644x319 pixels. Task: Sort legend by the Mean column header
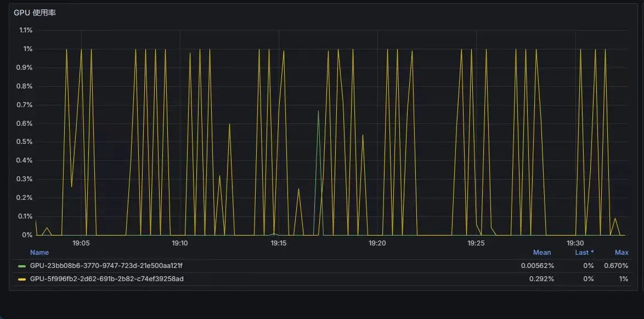click(541, 253)
